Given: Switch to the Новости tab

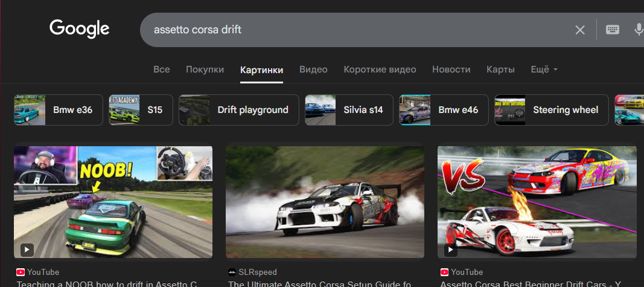Looking at the screenshot, I should [451, 69].
